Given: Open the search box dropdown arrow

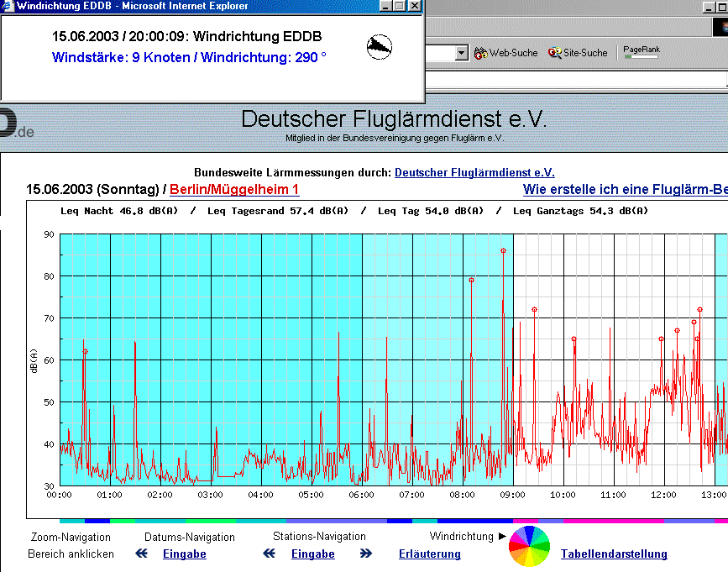Looking at the screenshot, I should pos(461,53).
